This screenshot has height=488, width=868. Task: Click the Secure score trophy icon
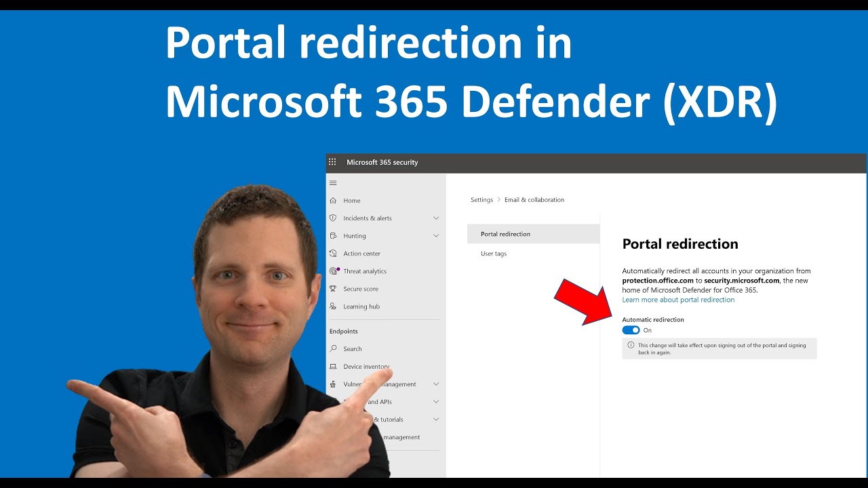(333, 289)
